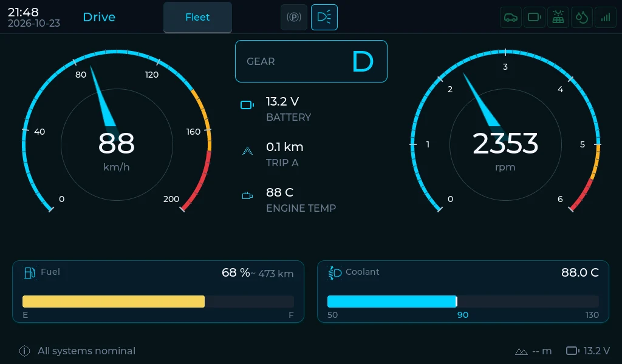The height and width of the screenshot is (364, 622).
Task: Switch to the Fleet tab
Action: click(197, 17)
